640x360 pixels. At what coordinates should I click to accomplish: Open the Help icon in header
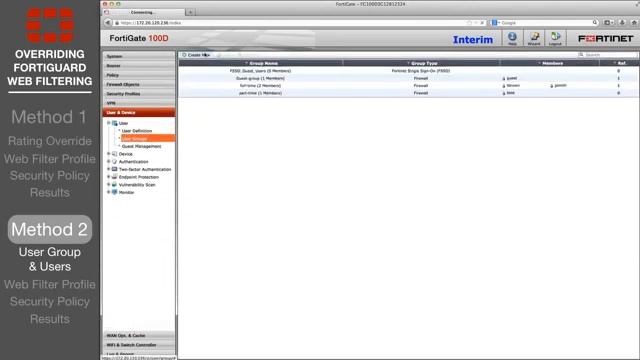(512, 39)
